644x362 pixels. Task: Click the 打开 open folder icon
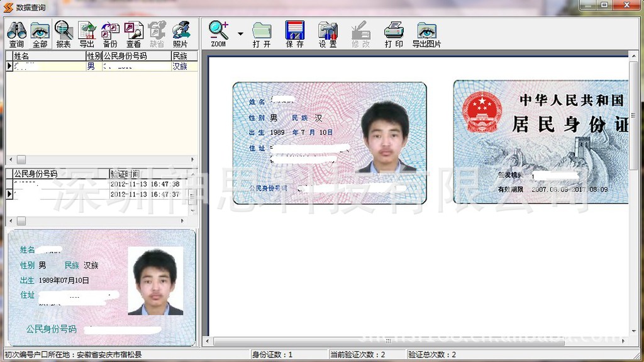pyautogui.click(x=262, y=34)
